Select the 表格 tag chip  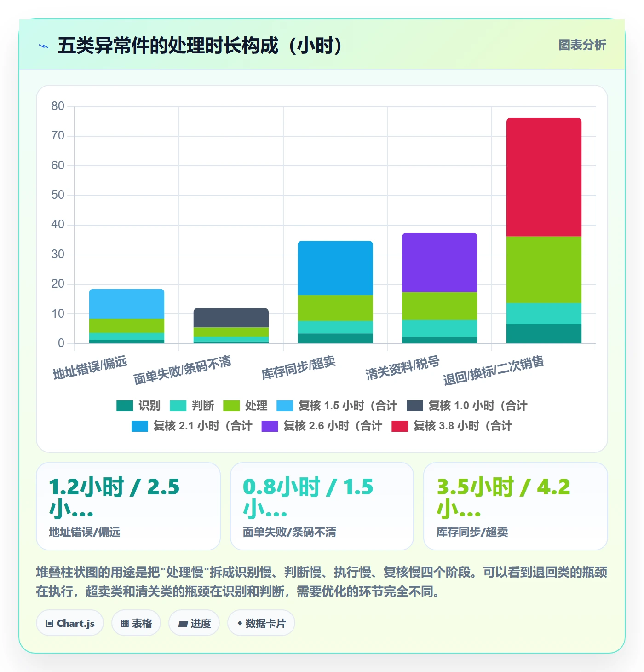pos(136,623)
